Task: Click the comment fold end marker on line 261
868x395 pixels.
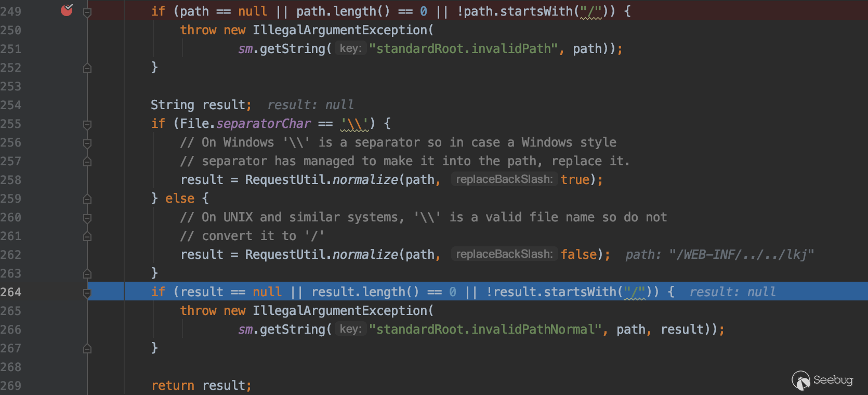Action: (87, 236)
